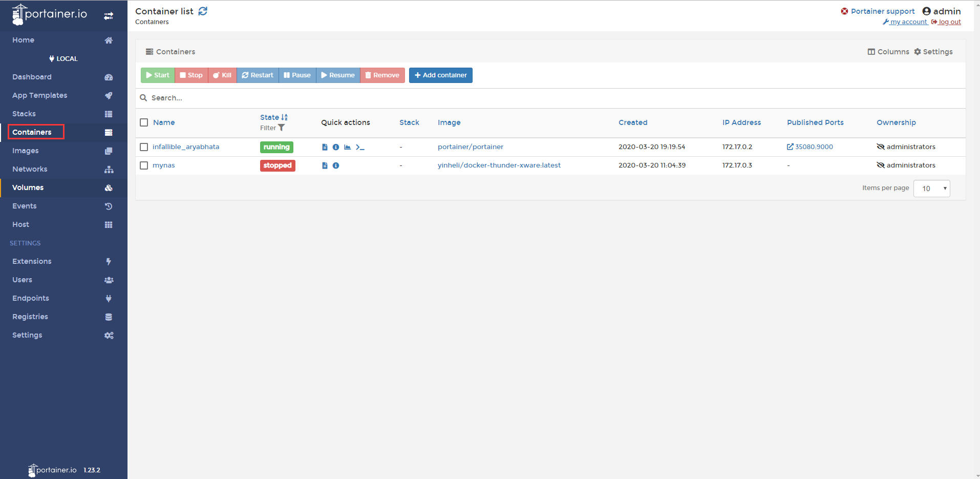Viewport: 980px width, 479px height.
Task: Sort by Name column header
Action: tap(164, 122)
